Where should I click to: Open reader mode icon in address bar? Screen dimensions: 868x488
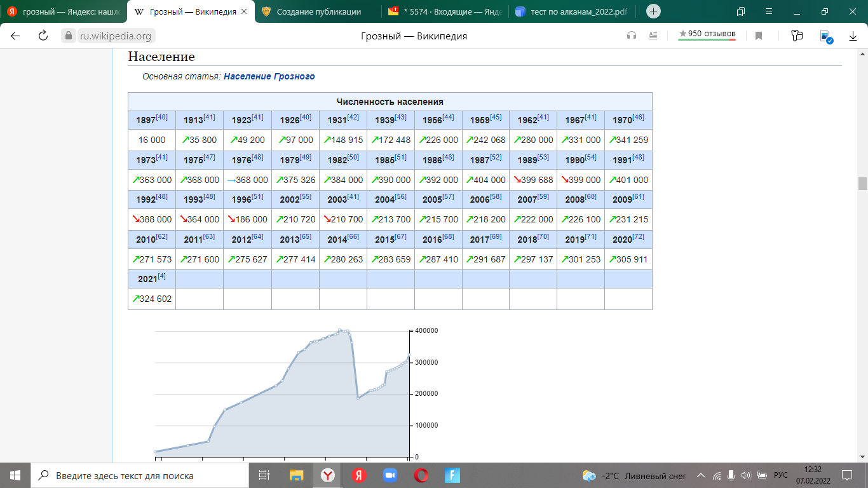pyautogui.click(x=653, y=36)
